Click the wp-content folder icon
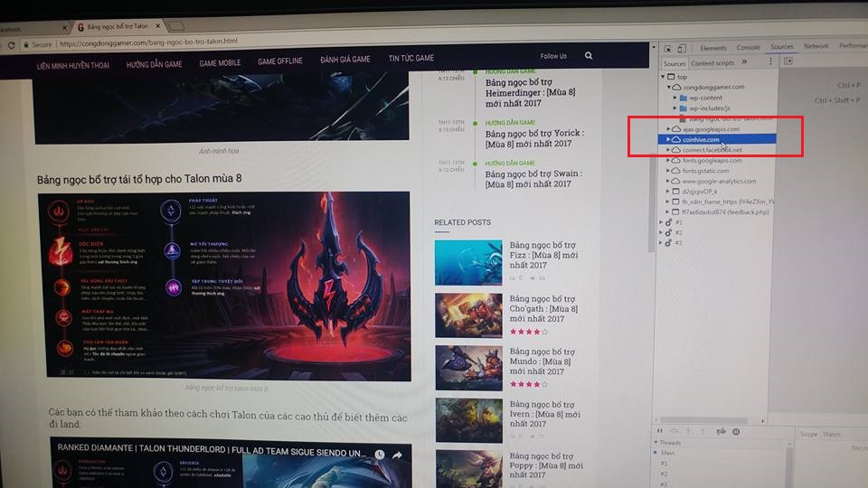 684,98
